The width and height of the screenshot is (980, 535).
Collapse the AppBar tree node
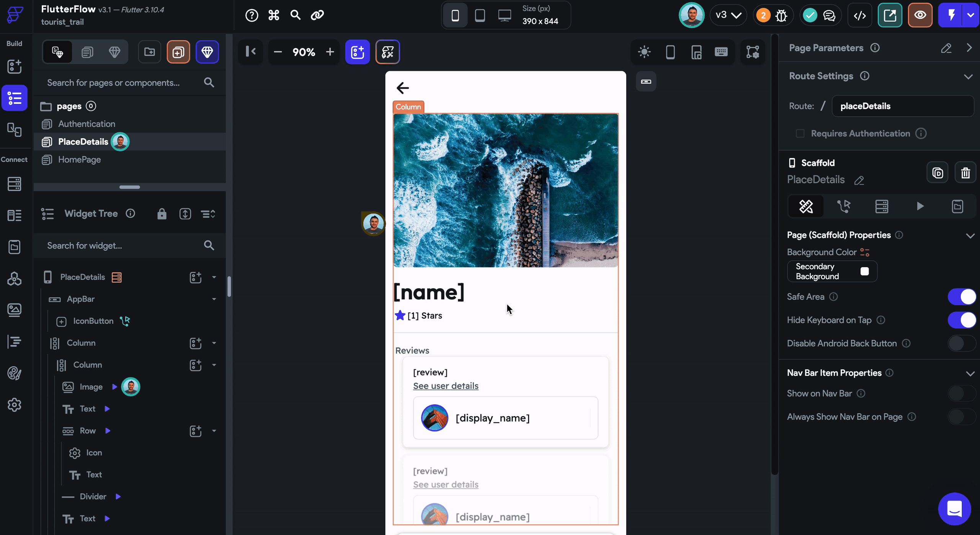(214, 299)
